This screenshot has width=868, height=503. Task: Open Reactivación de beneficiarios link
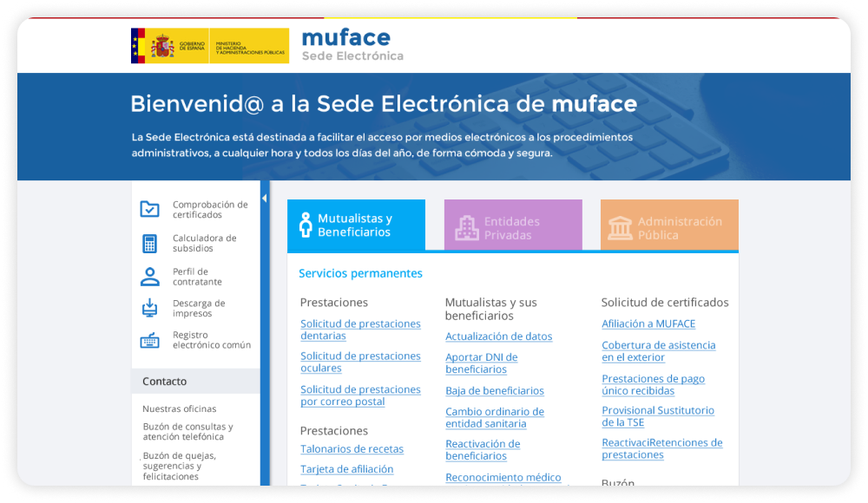483,450
